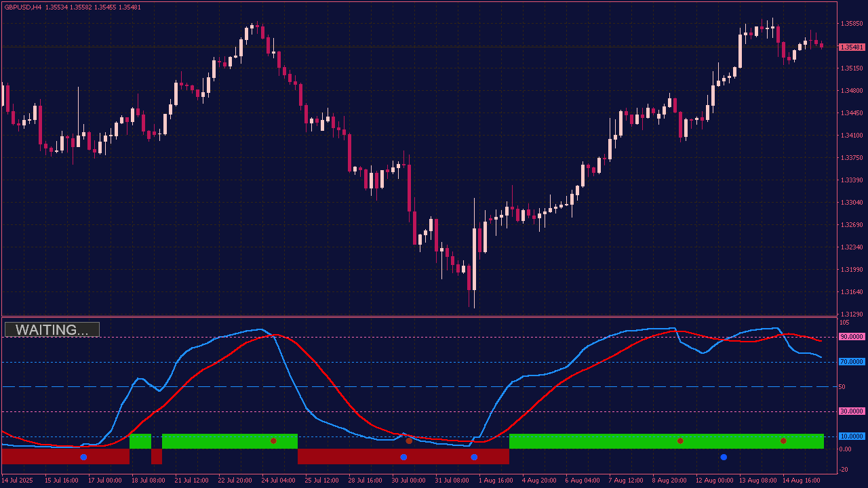Click the short green histogram segment near 18 Jul
This screenshot has height=488, width=868.
click(x=140, y=441)
